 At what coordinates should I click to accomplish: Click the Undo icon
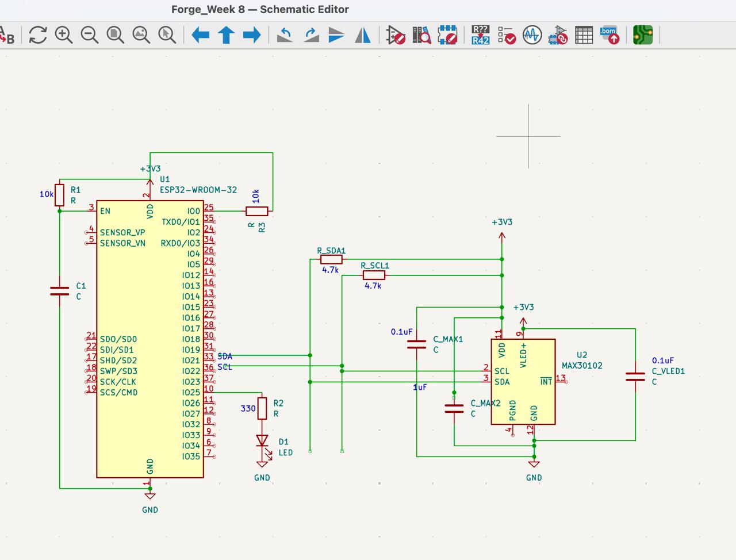coord(283,35)
